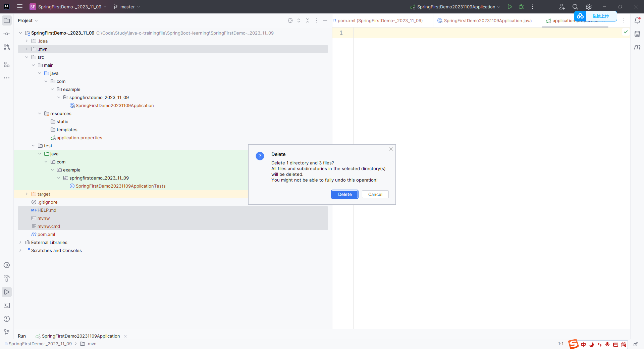Open Project panel options menu
Screen dimensions: 644x349
316,20
